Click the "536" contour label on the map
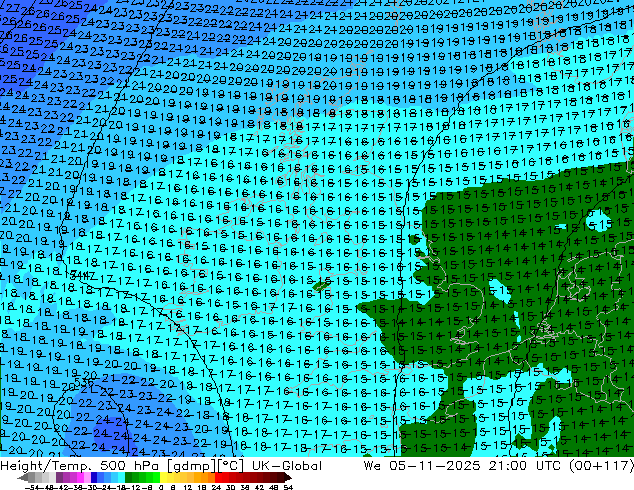 click(x=84, y=381)
